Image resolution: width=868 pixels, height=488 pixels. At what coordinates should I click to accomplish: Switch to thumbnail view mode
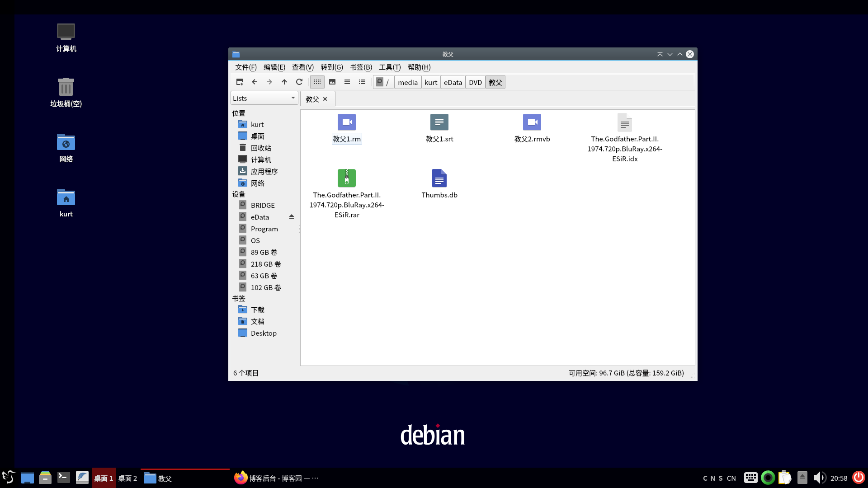point(332,82)
